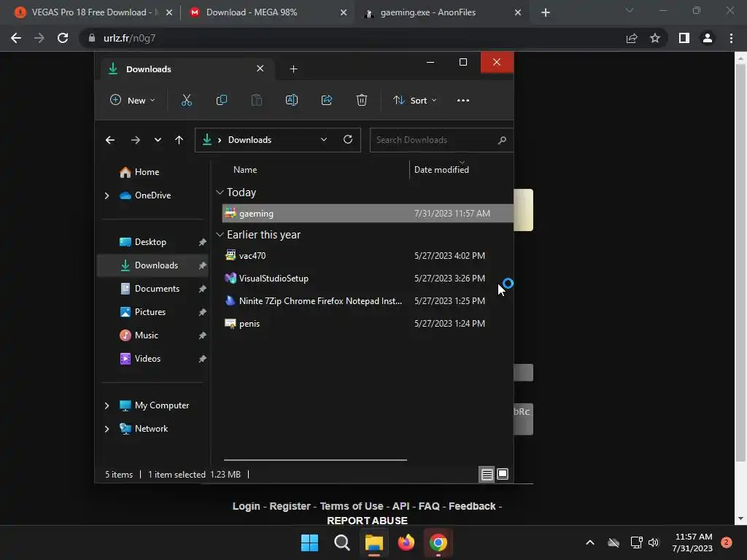Click the Paste icon in Explorer toolbar
Viewport: 747px width, 560px height.
[x=256, y=100]
